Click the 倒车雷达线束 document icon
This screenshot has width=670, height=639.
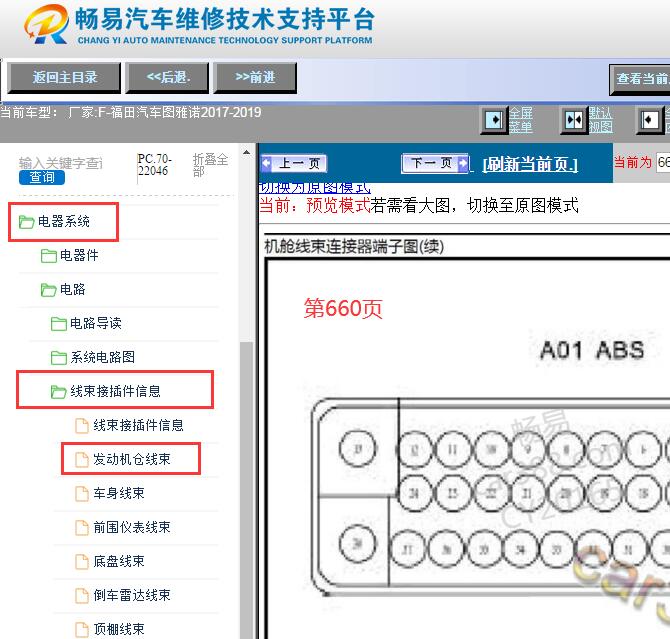(x=82, y=595)
